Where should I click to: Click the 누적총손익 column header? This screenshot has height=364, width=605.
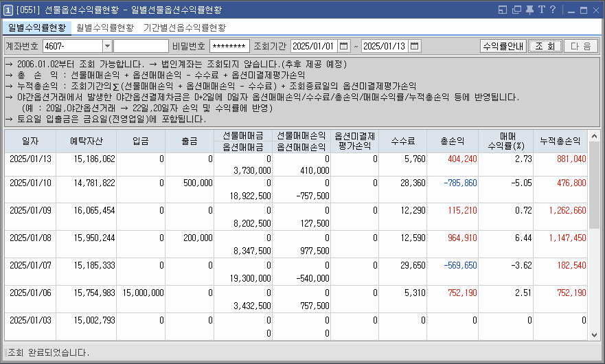[x=560, y=141]
